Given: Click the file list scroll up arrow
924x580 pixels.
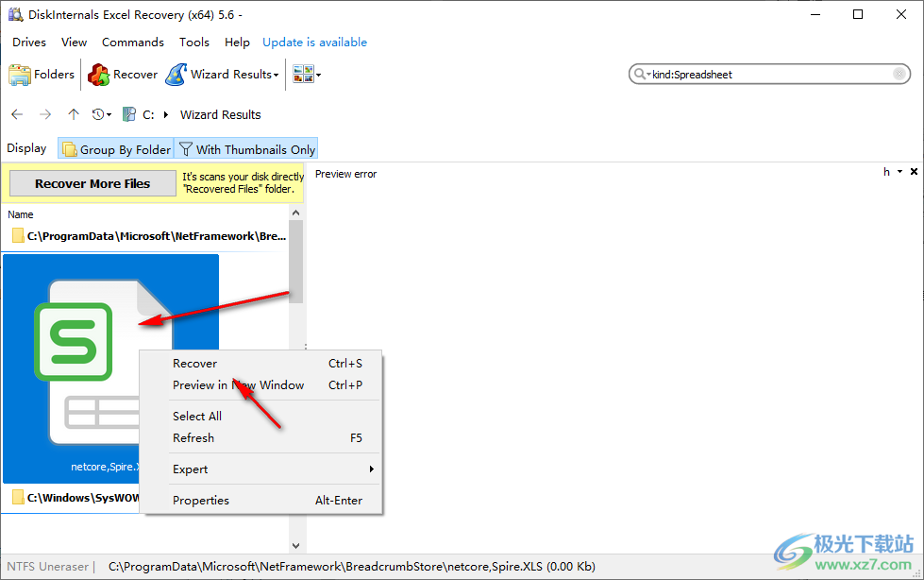Looking at the screenshot, I should click(x=295, y=213).
